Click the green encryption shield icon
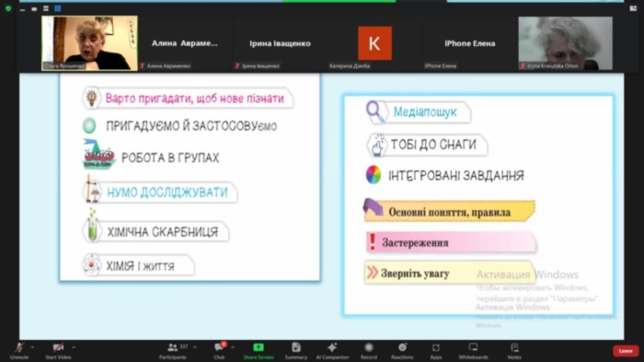 click(8, 8)
